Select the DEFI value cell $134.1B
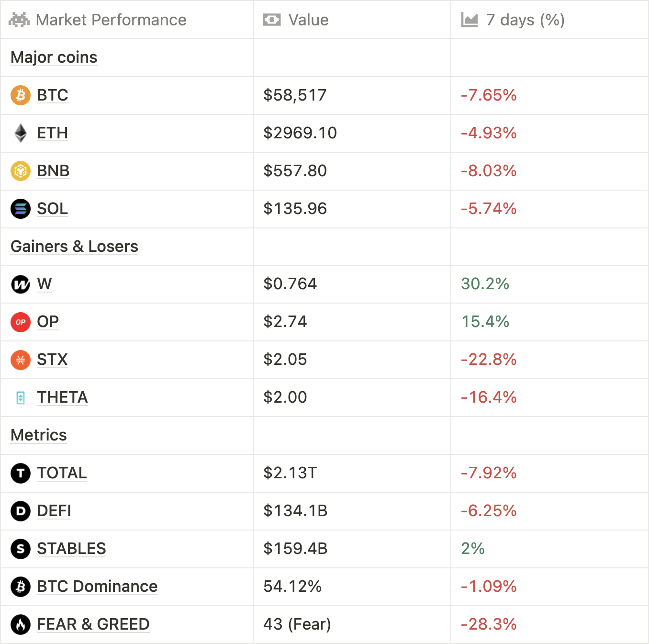Viewport: 649px width, 644px height. (x=295, y=511)
